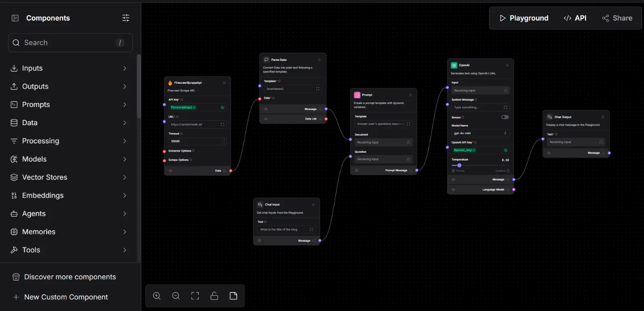Click the fit view canvas icon
The image size is (644, 311).
click(195, 296)
